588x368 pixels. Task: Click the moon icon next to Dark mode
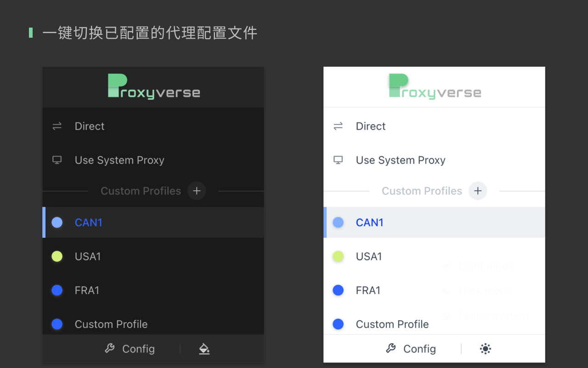click(446, 291)
